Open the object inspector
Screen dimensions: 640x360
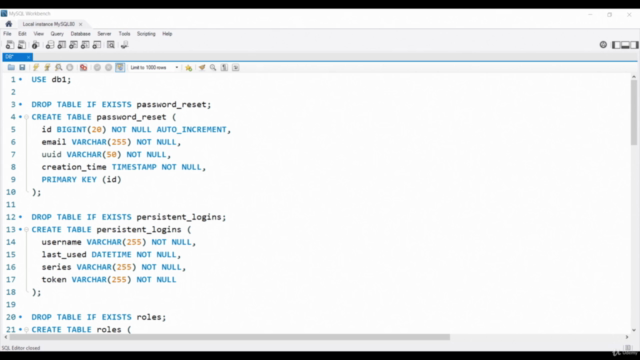(x=36, y=45)
